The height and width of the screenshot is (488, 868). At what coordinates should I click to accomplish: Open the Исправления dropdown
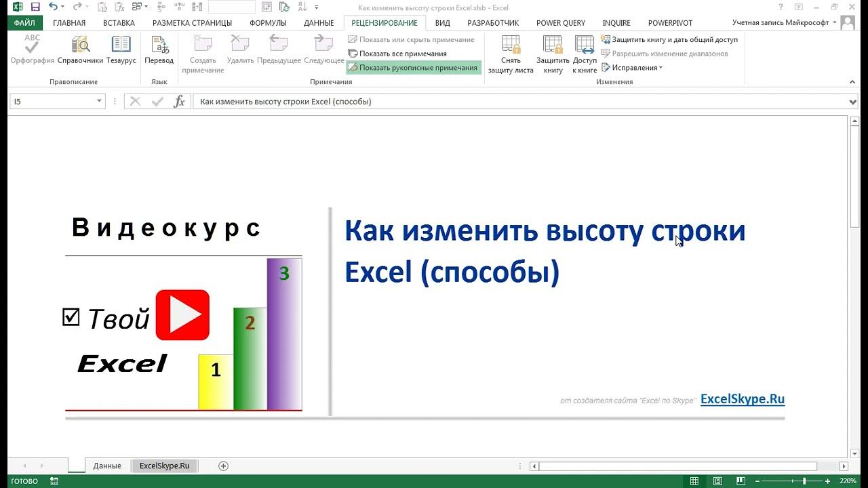point(632,68)
